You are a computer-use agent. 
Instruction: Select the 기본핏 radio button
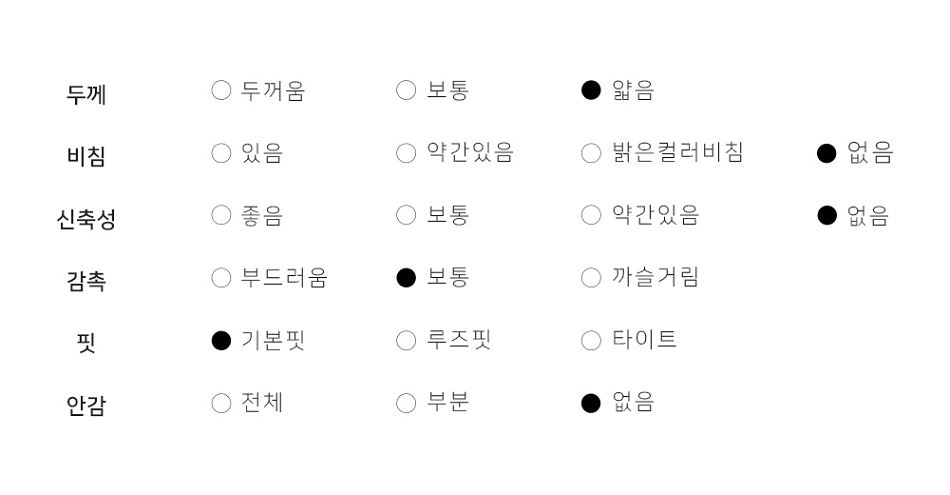(221, 341)
